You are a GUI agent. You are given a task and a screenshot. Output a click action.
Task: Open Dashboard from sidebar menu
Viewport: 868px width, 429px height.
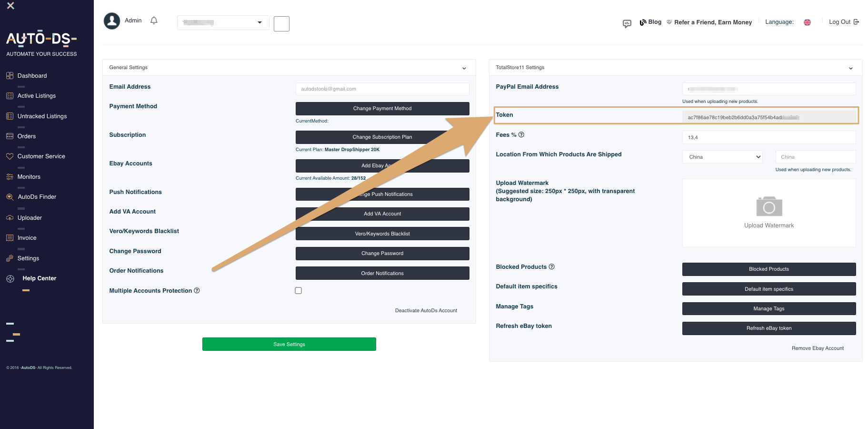point(32,75)
